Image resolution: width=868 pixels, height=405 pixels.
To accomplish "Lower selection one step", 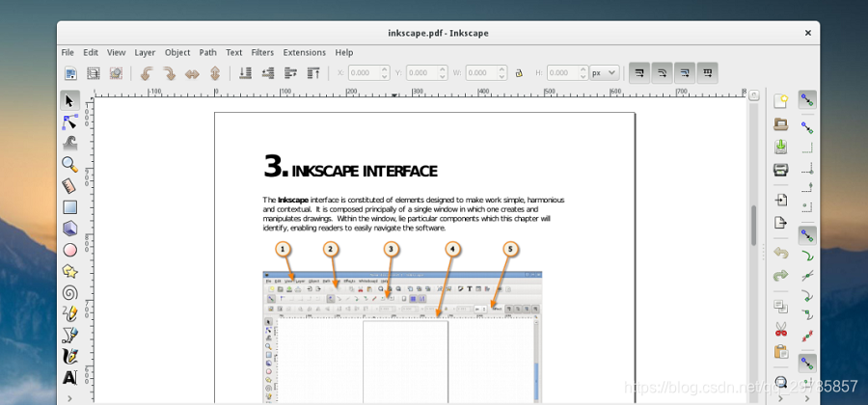I will coord(268,73).
